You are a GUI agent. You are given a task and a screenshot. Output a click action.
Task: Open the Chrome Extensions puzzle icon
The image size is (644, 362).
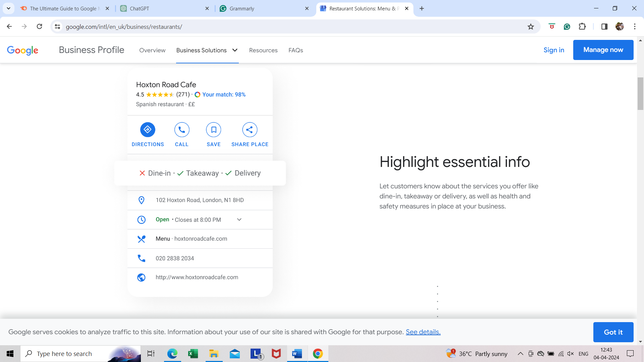pyautogui.click(x=582, y=27)
